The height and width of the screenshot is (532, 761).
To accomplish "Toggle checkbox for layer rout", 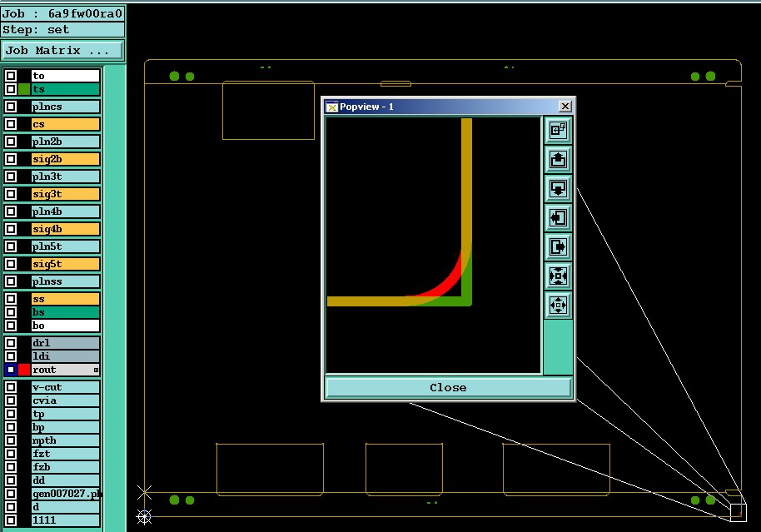I will (x=11, y=370).
